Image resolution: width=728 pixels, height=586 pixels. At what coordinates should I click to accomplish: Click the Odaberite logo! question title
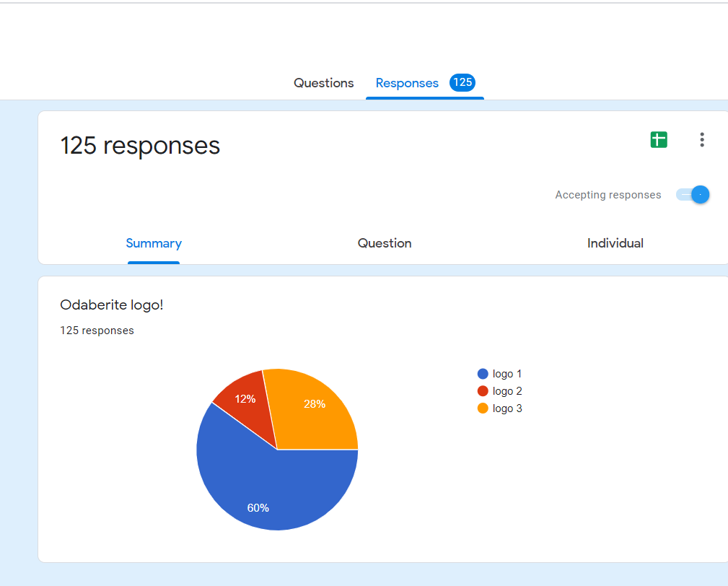coord(111,305)
